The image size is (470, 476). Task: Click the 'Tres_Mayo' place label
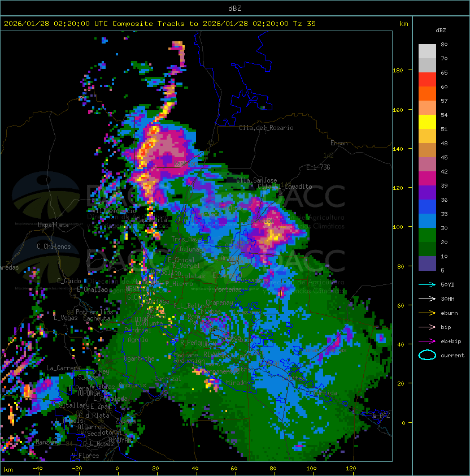[x=186, y=239]
